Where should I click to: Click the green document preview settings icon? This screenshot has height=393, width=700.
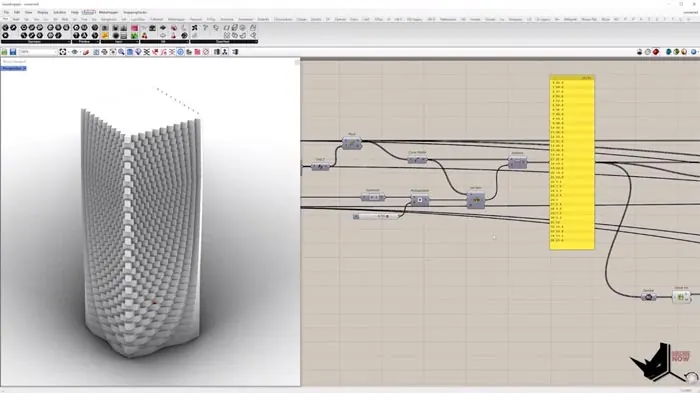click(x=676, y=52)
